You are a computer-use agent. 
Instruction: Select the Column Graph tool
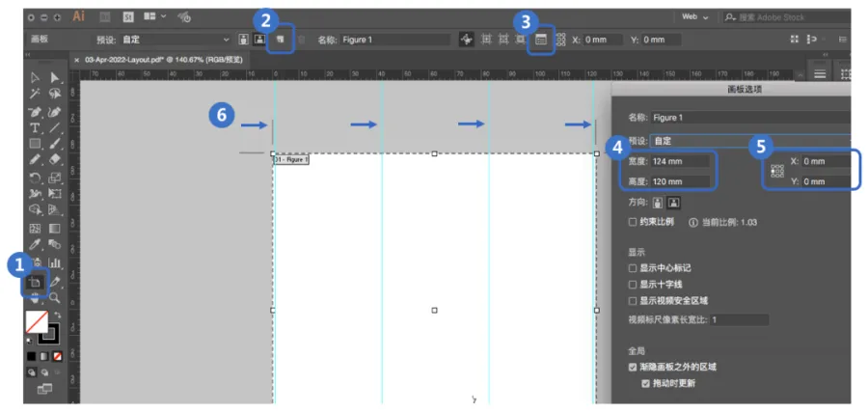click(x=55, y=262)
